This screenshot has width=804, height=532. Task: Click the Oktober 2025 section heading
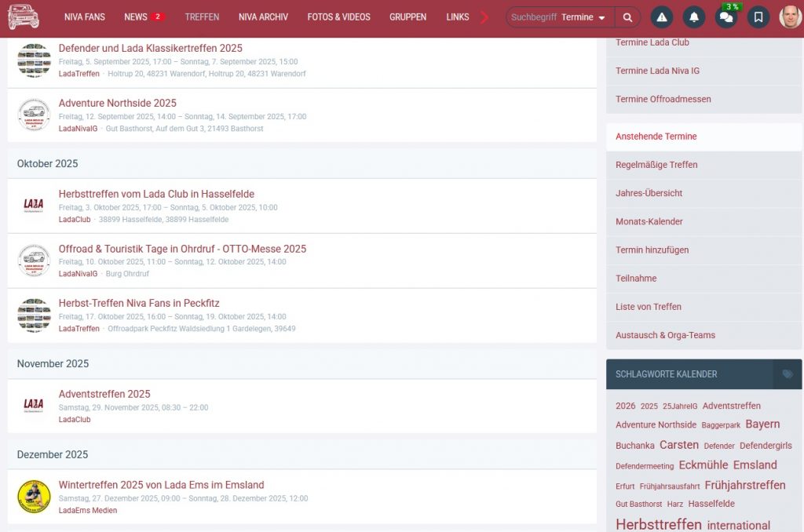pos(47,163)
